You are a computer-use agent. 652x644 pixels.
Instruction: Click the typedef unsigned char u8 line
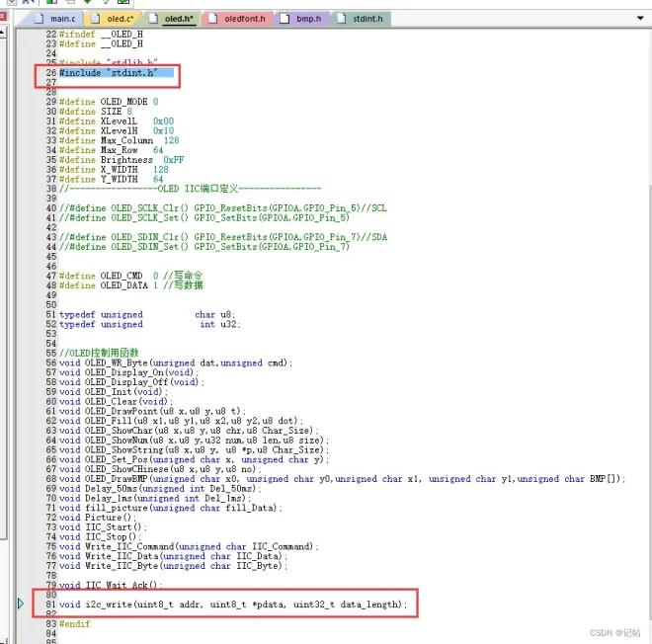pyautogui.click(x=148, y=314)
